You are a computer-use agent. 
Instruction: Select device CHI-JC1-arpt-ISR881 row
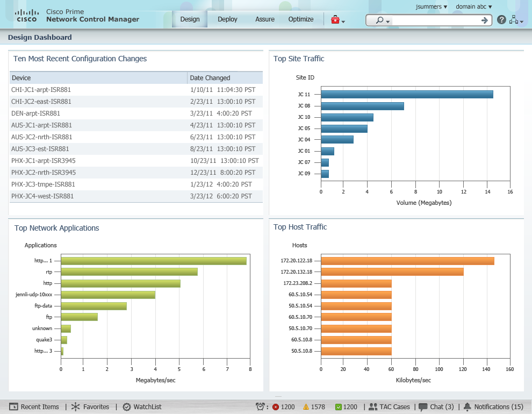point(41,90)
